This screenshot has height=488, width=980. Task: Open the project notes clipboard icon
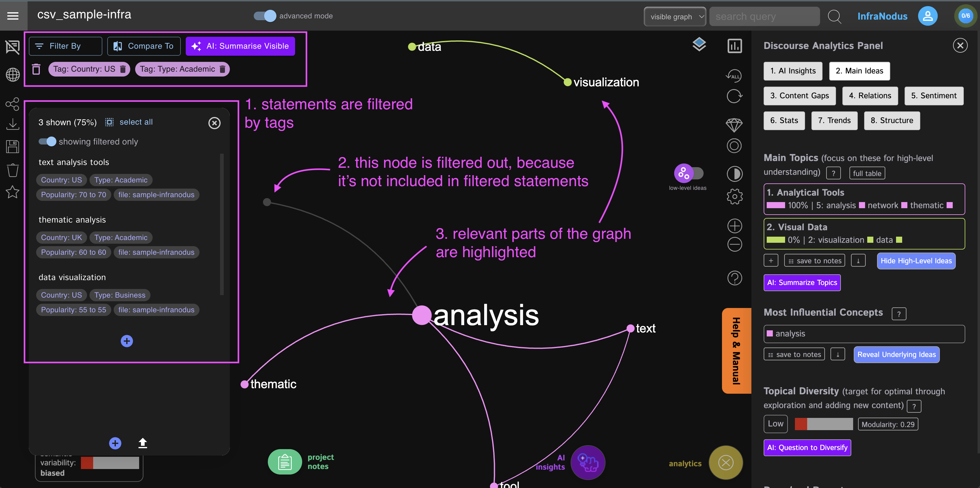pyautogui.click(x=285, y=461)
